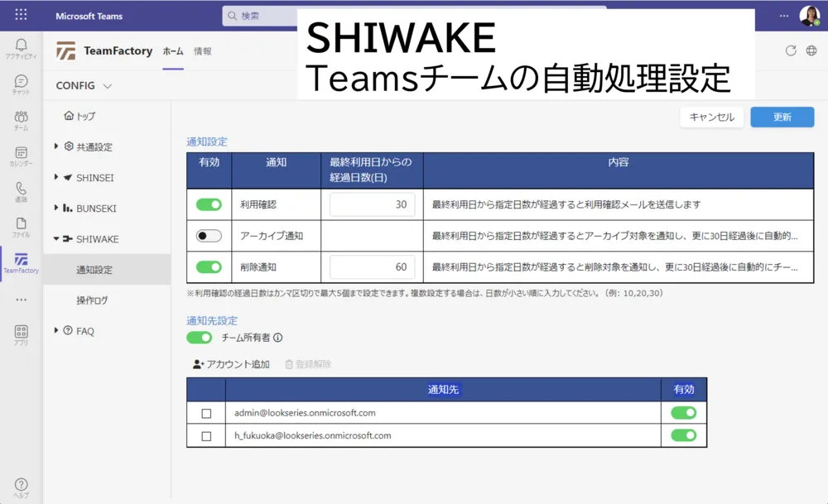Collapse the SHIWAKE tree arrow
The width and height of the screenshot is (828, 504).
point(56,238)
